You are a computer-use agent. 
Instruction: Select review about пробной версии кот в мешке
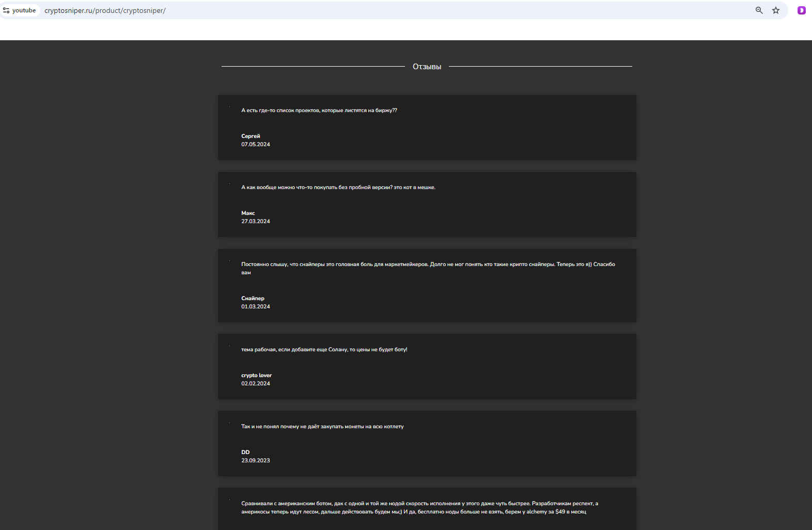pos(338,188)
